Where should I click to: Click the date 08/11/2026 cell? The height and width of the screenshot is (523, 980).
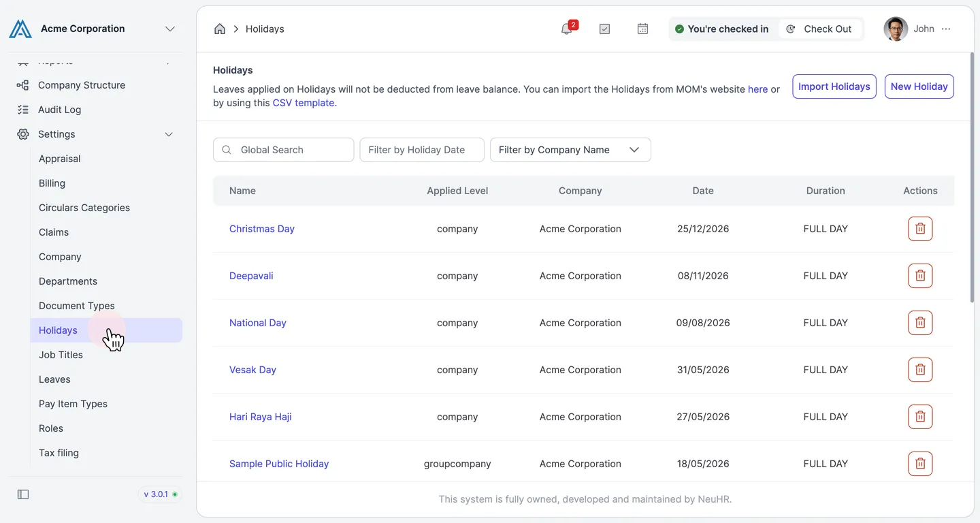coord(703,276)
